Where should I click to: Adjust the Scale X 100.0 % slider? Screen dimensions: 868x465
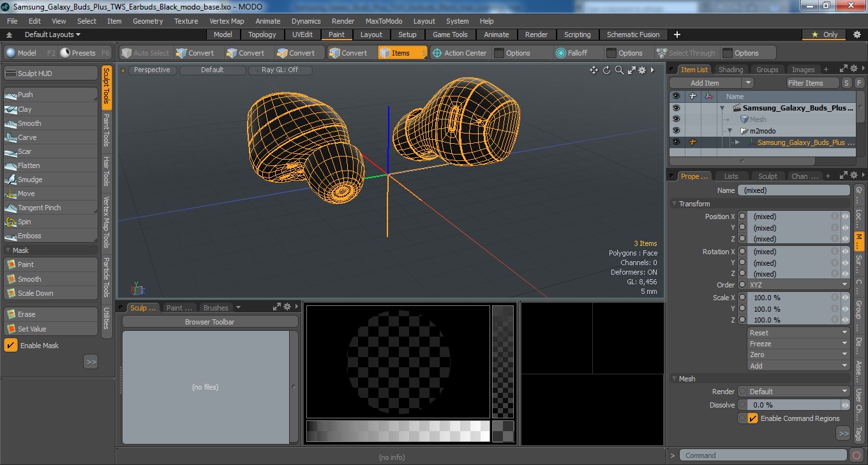point(793,298)
